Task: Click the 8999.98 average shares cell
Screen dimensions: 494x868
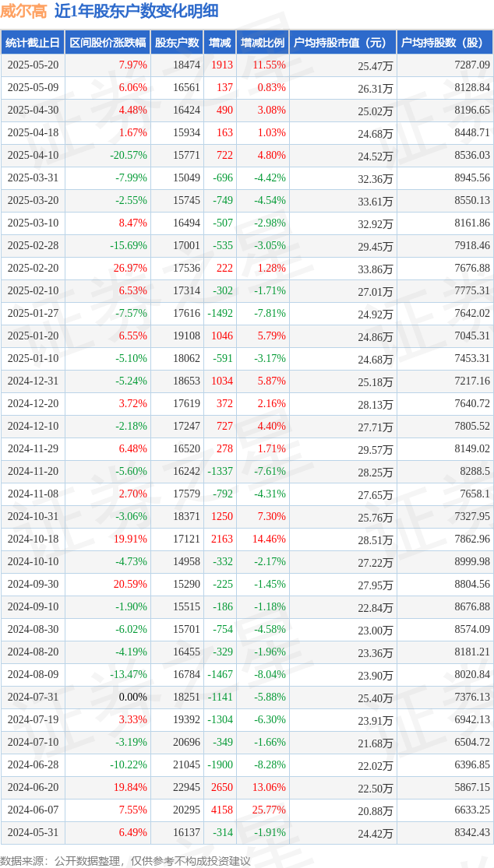Action: 472,562
